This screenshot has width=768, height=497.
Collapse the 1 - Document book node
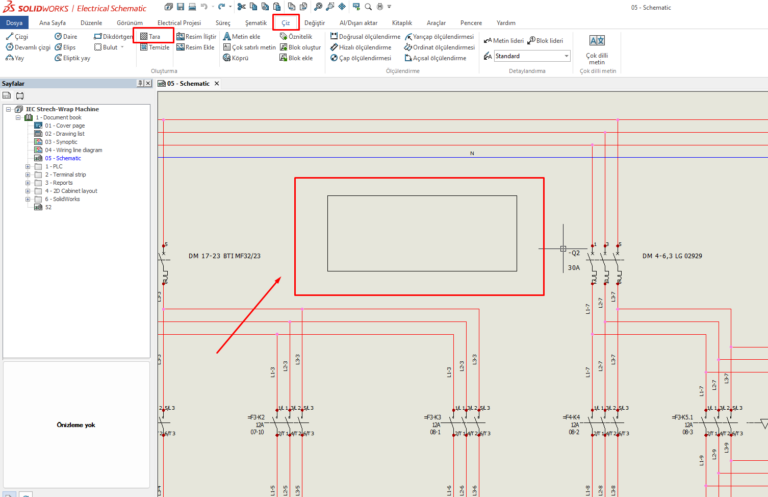(18, 117)
